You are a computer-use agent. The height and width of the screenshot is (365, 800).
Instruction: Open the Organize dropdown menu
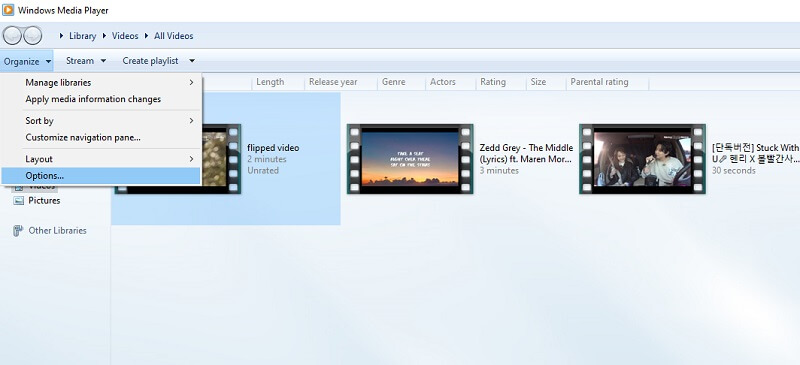[x=27, y=61]
